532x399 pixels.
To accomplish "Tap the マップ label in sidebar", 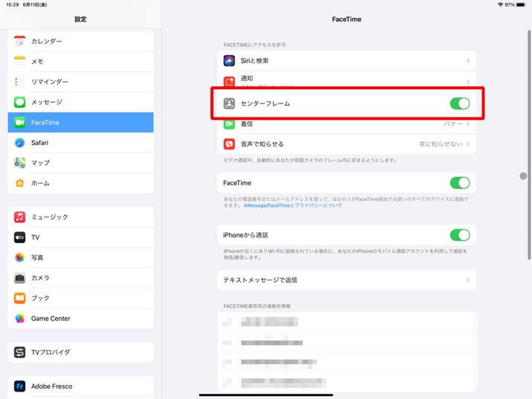I will tap(40, 163).
